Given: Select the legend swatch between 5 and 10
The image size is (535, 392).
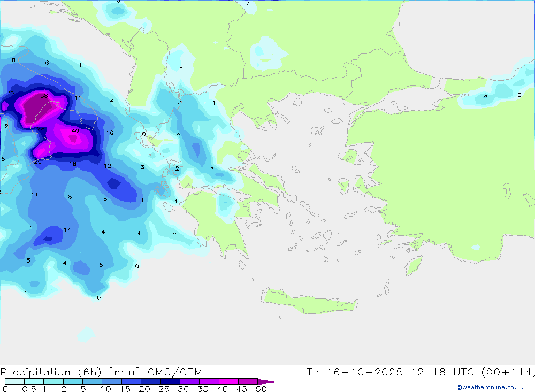Looking at the screenshot, I should point(92,381).
